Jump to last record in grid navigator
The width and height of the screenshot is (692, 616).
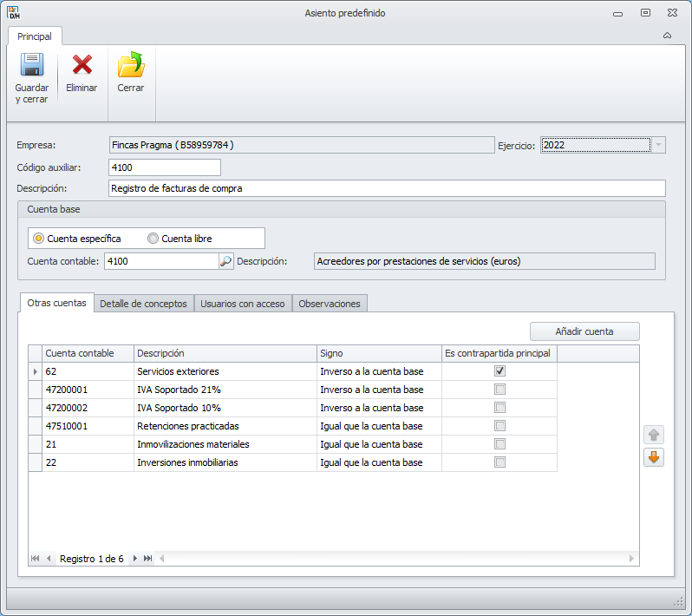pos(147,559)
